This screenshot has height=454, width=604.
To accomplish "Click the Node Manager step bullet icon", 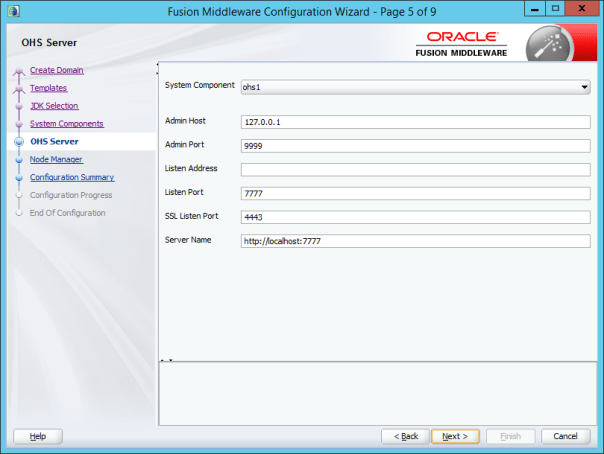I will pyautogui.click(x=18, y=160).
